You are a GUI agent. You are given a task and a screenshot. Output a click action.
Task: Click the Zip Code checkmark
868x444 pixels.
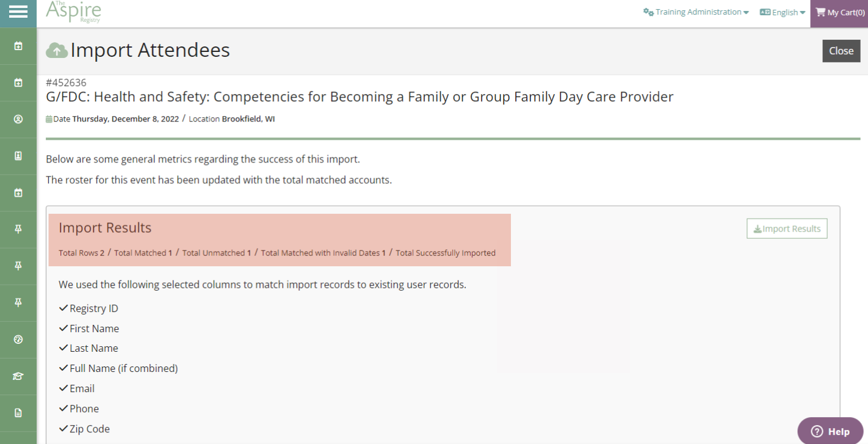click(63, 429)
